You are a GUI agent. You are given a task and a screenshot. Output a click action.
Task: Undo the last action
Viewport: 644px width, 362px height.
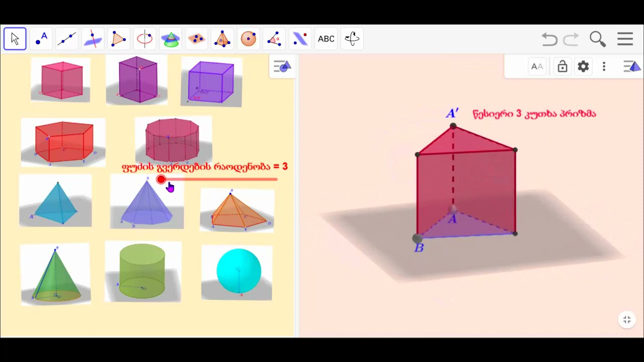[549, 39]
